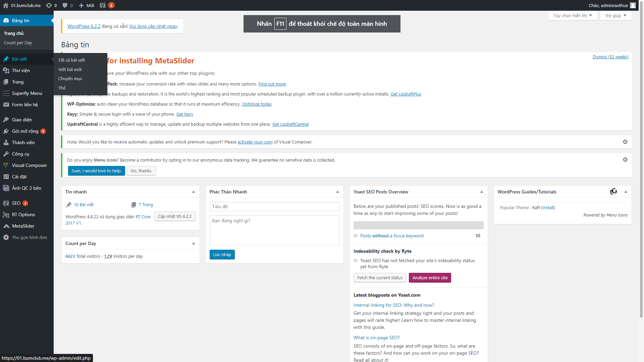Screen dimensions: 644x362
Task: Choose Chuyên mục in the Bài viết submenu
Action: coord(70,78)
